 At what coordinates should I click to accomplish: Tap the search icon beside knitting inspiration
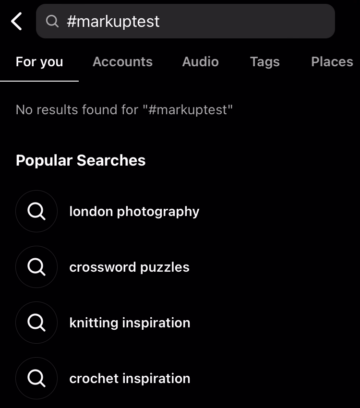tap(36, 323)
